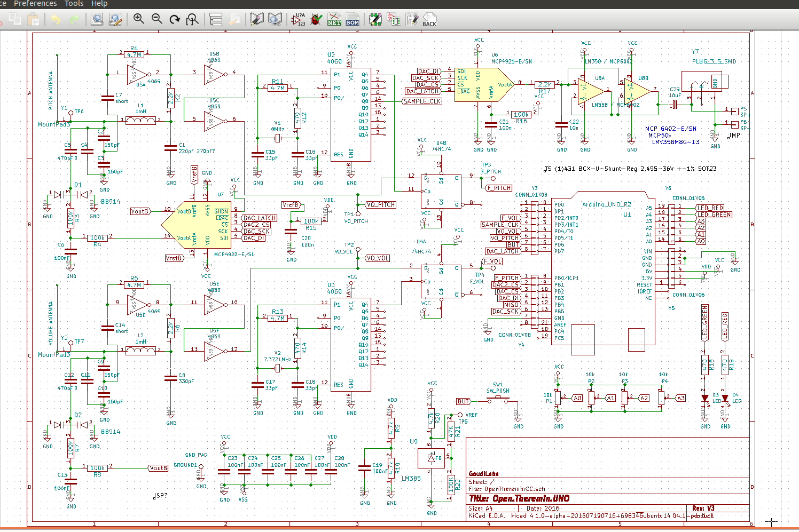Click the VrefB label near R15

(292, 205)
